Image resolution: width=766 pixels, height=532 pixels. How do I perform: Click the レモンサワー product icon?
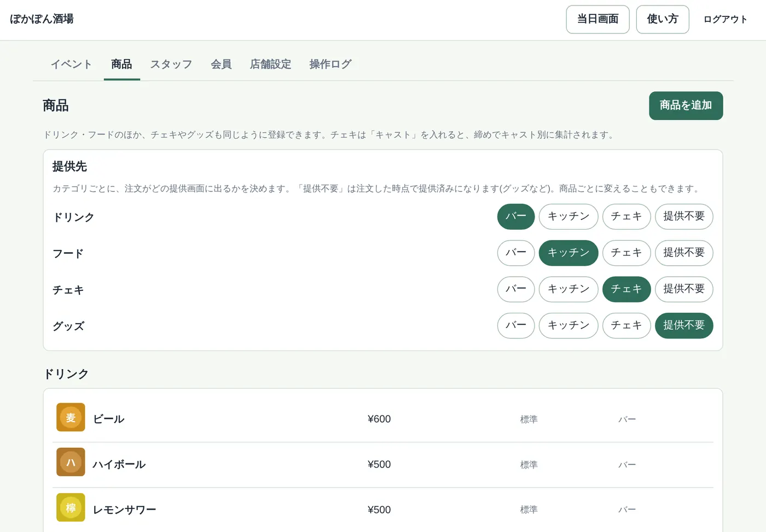point(71,507)
